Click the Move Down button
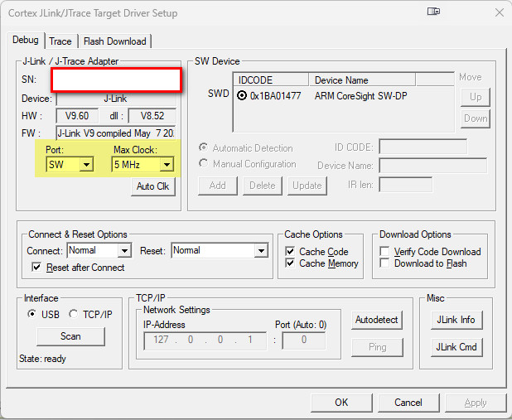 click(x=476, y=118)
